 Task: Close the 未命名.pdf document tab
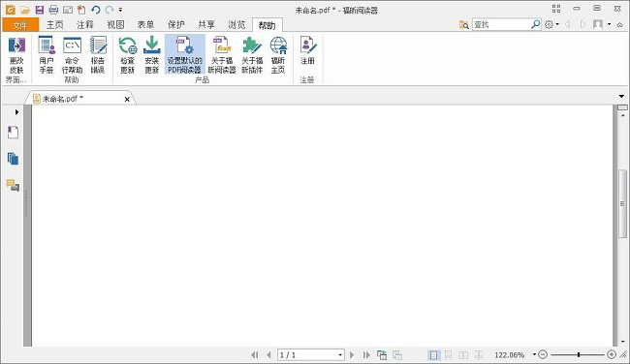127,99
